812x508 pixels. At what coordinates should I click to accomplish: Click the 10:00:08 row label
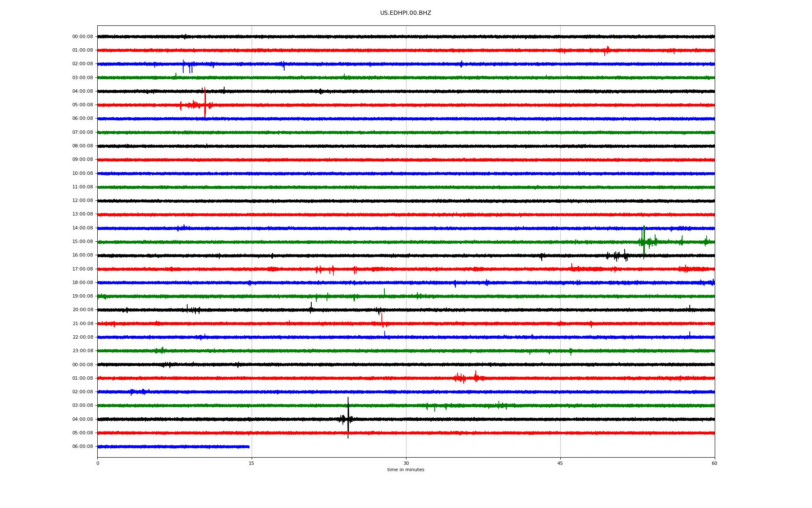(x=82, y=174)
